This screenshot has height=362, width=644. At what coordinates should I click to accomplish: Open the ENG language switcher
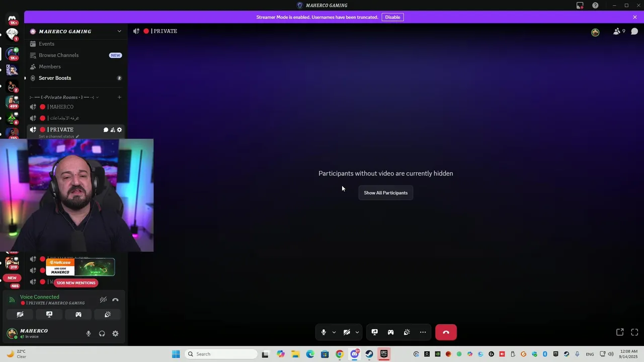pos(590,354)
